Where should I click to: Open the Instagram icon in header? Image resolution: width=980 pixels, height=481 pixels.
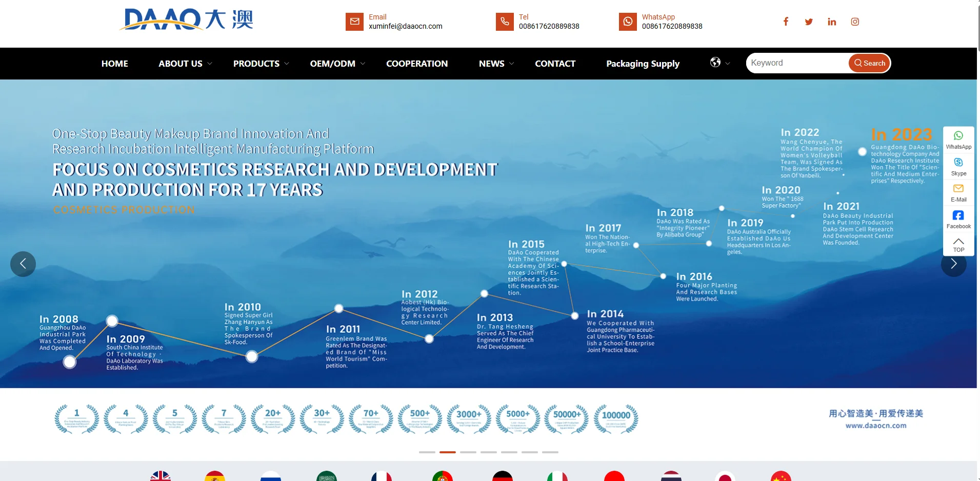(x=855, y=22)
